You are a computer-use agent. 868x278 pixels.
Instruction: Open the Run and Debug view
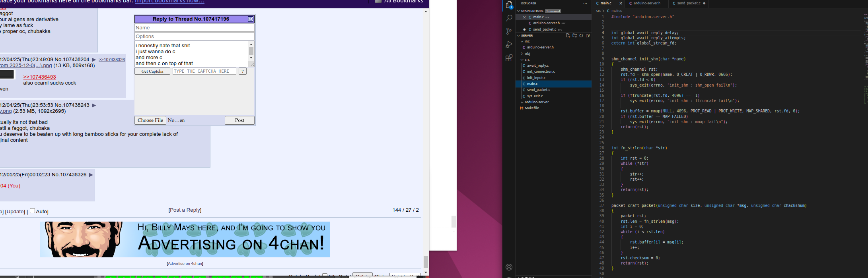tap(509, 44)
